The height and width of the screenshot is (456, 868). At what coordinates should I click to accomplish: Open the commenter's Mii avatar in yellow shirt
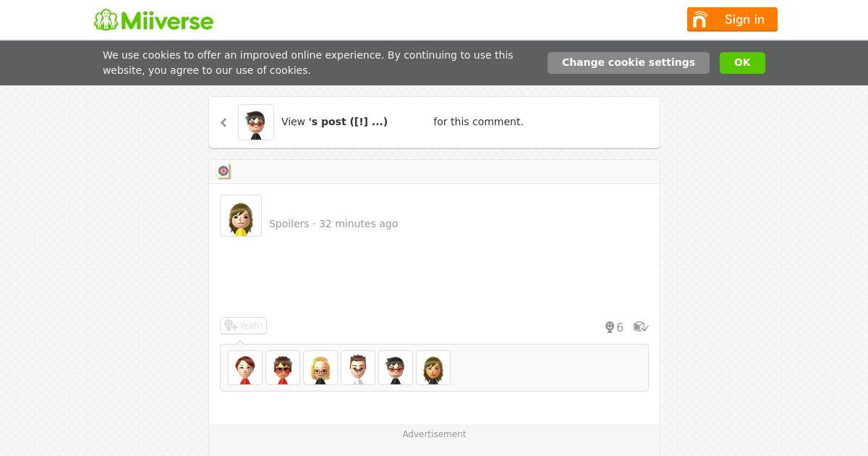click(x=241, y=216)
